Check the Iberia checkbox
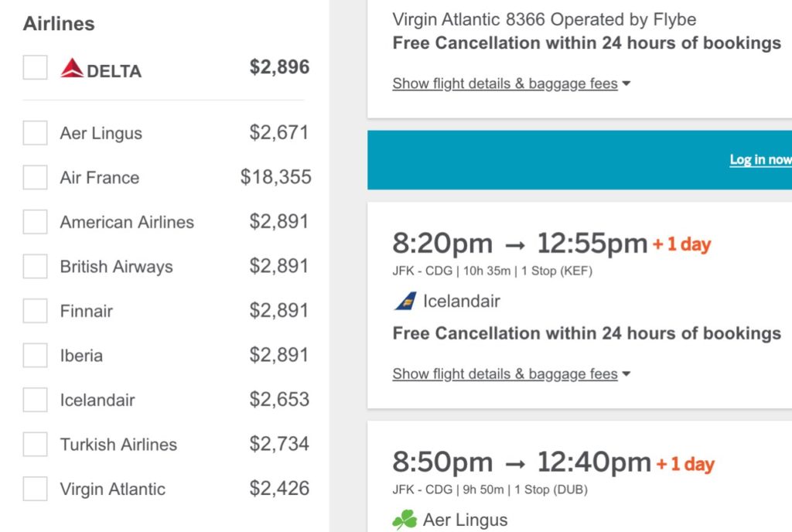This screenshot has height=532, width=792. point(34,355)
